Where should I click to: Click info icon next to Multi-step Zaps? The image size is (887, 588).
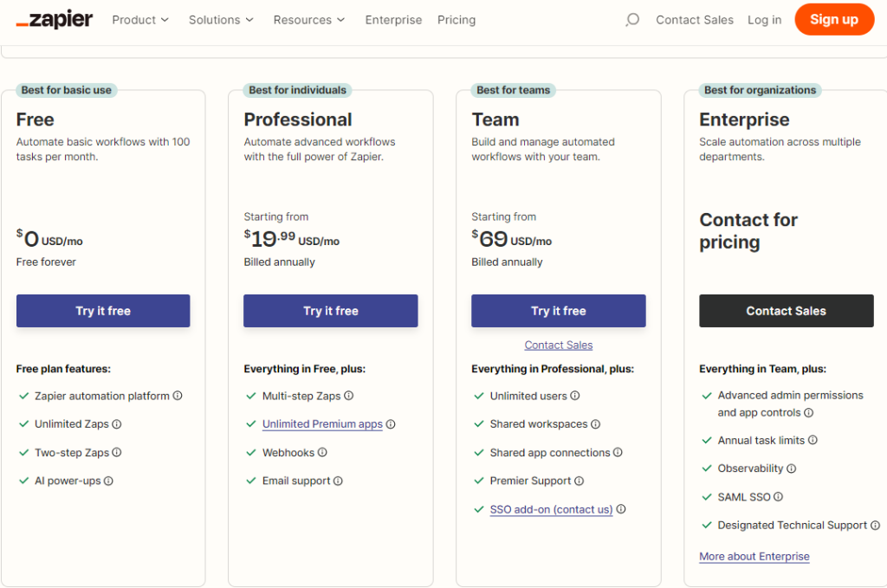point(349,396)
